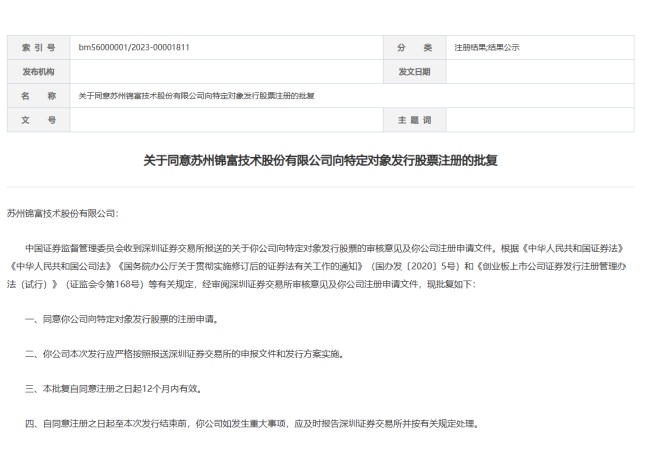666x455 pixels.
Task: Click item 一 approving the registration application
Action: (121, 319)
